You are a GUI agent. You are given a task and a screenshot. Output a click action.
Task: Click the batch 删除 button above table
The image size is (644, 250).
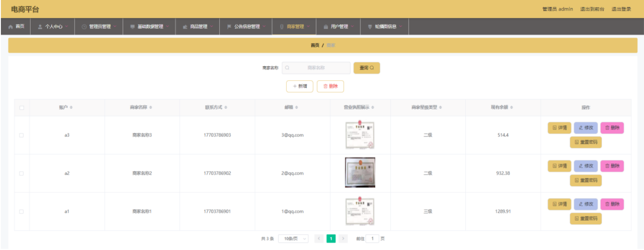tap(330, 86)
